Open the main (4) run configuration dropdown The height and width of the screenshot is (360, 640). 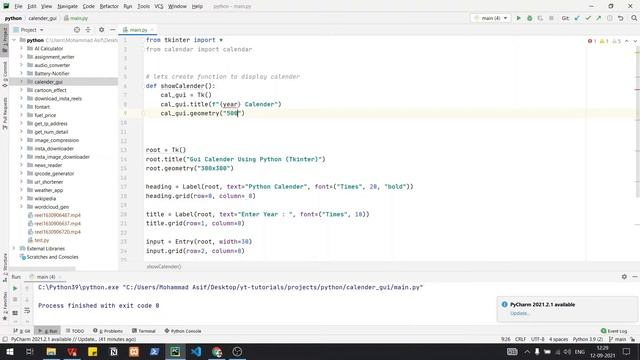click(491, 18)
